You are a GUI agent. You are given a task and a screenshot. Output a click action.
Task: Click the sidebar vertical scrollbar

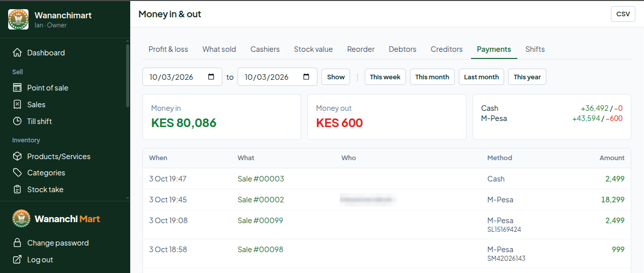pos(127,76)
